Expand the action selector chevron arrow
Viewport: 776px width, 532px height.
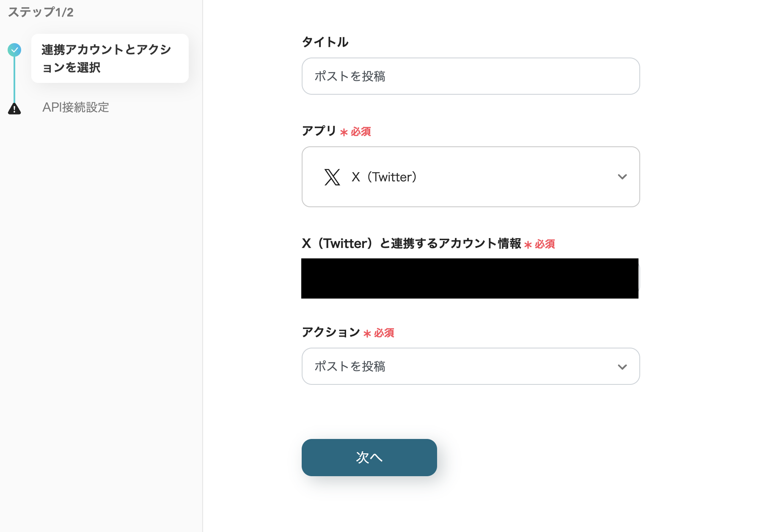tap(622, 367)
